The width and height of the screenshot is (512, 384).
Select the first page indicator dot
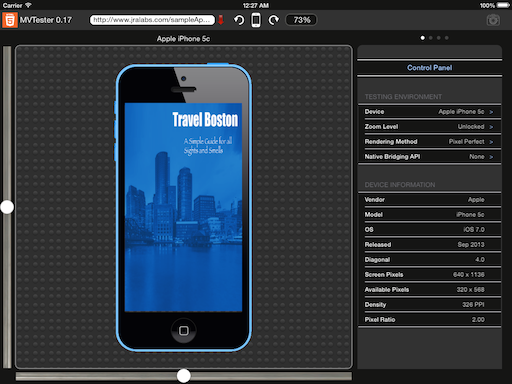click(x=423, y=38)
